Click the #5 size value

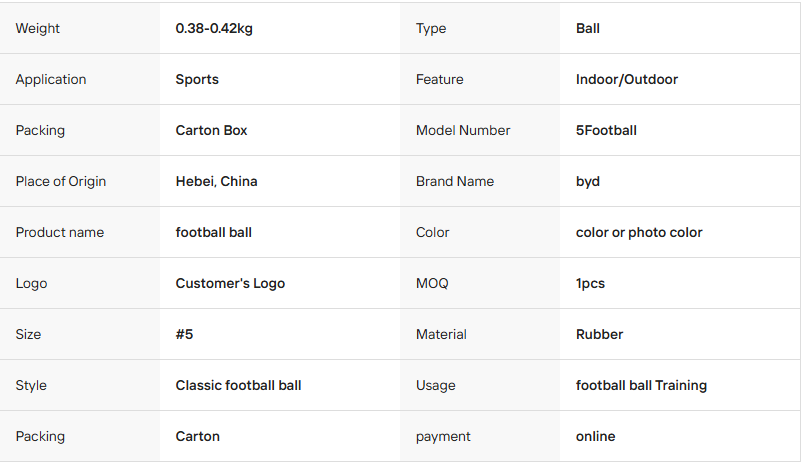click(184, 334)
